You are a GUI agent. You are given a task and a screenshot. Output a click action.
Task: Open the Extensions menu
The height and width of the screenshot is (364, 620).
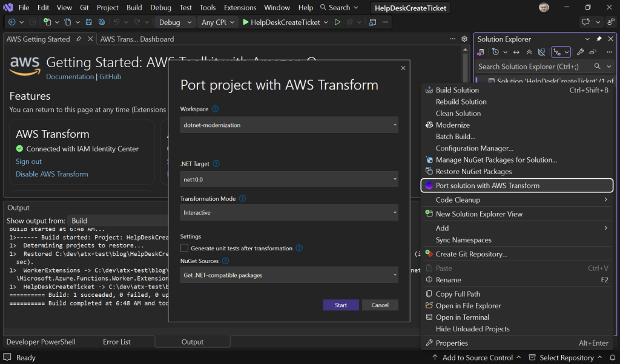pyautogui.click(x=240, y=7)
